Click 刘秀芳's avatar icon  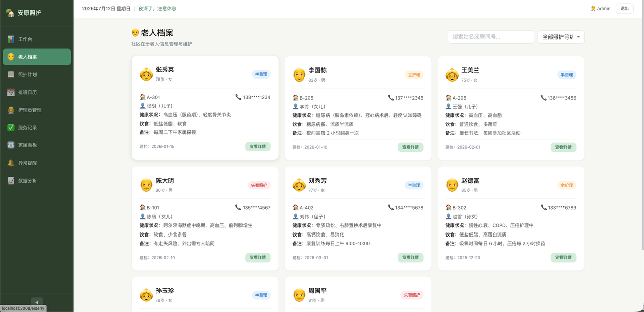coord(299,185)
